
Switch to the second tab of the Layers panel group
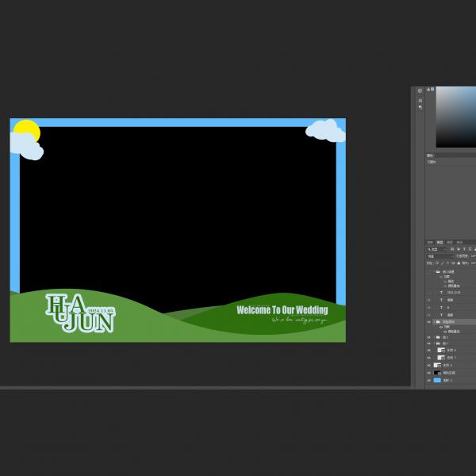coord(440,242)
